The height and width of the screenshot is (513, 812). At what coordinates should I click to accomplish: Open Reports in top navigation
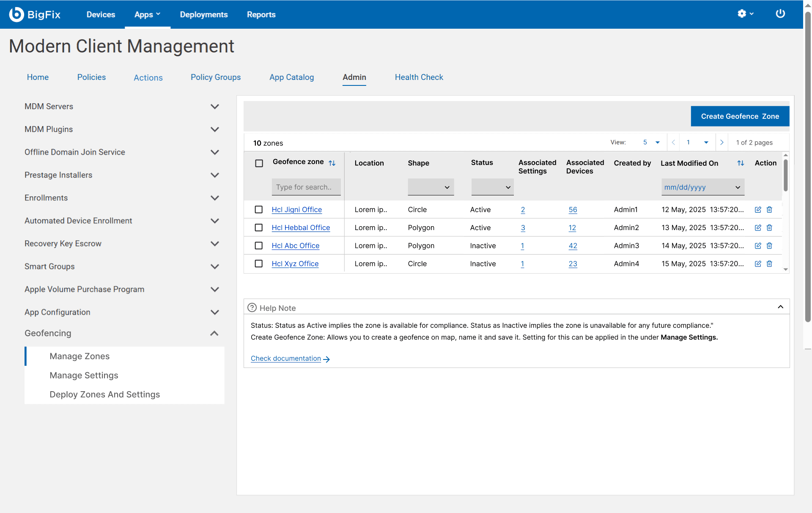point(261,14)
